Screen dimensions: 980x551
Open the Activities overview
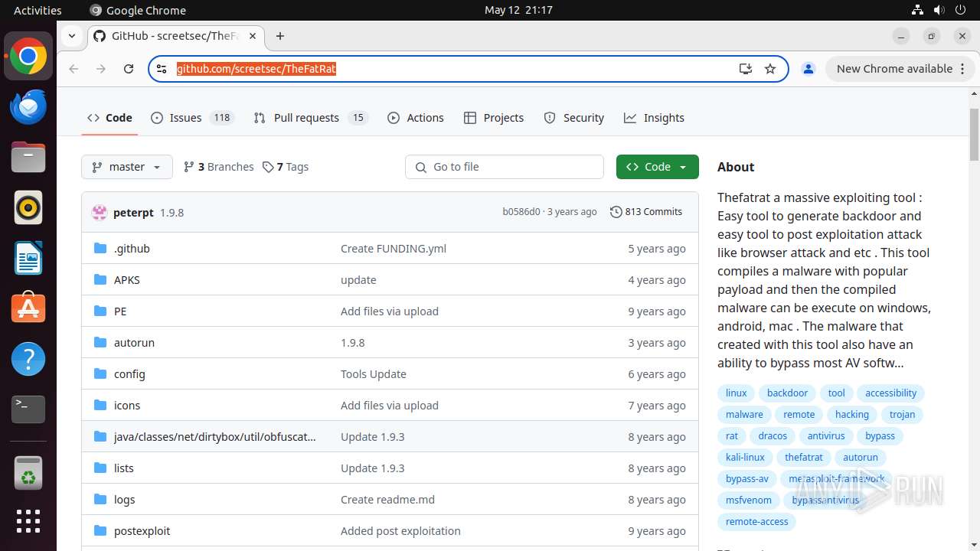coord(38,10)
